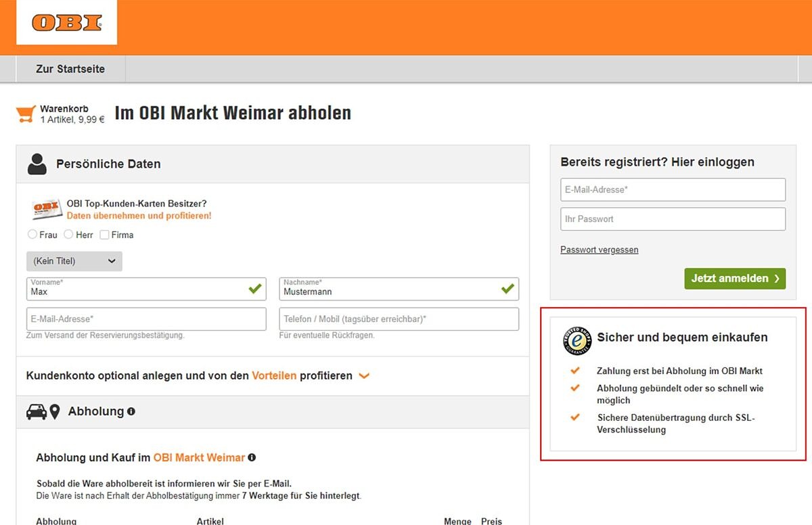Select the Frau radio button

pyautogui.click(x=32, y=234)
